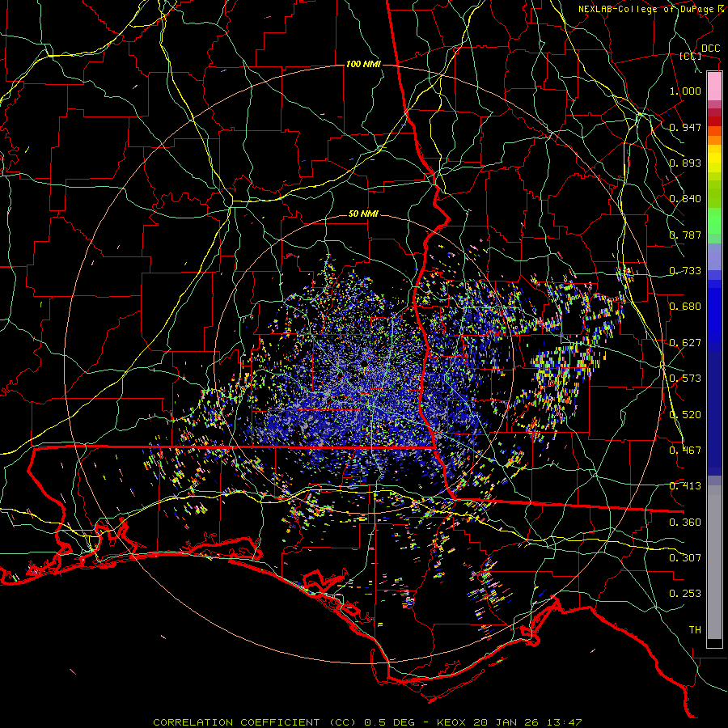The height and width of the screenshot is (728, 728).
Task: Click the 0.307 scale value
Action: (685, 558)
